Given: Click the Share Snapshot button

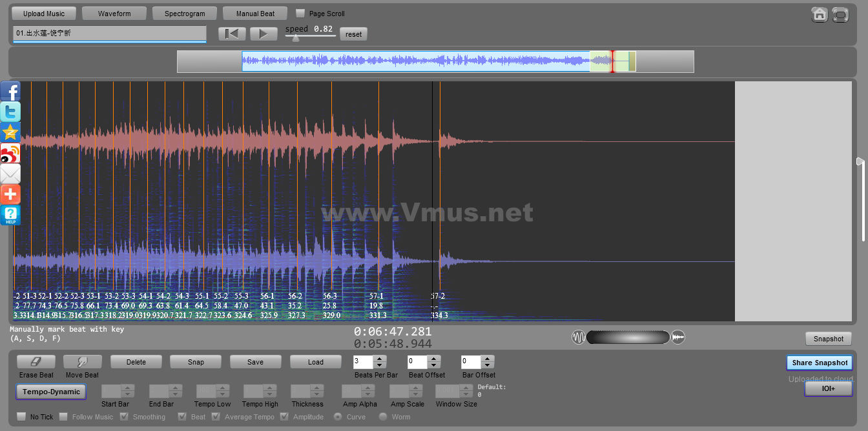Looking at the screenshot, I should 819,363.
